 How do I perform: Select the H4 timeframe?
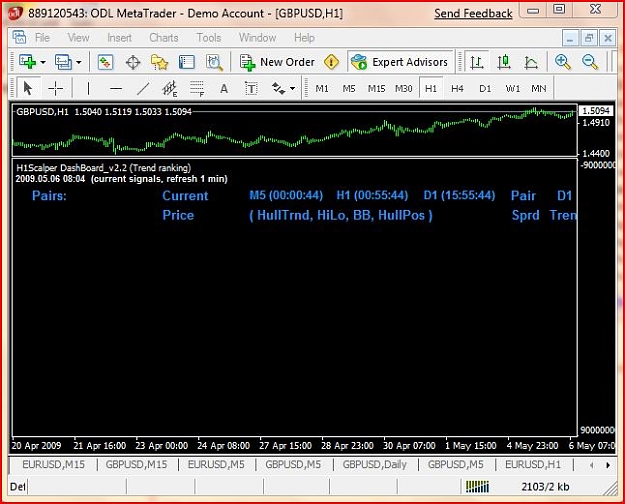click(x=457, y=89)
